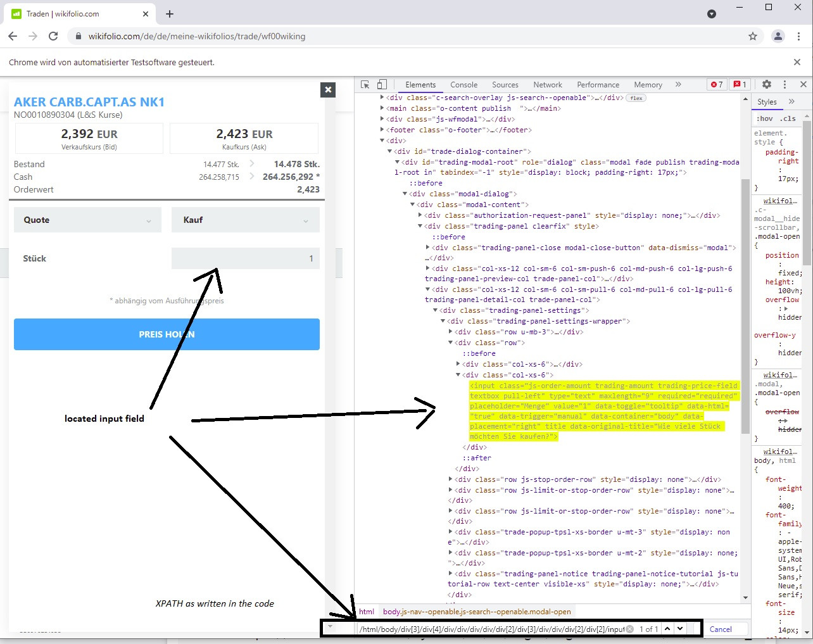Dismiss the automated test software infobar

pos(797,62)
